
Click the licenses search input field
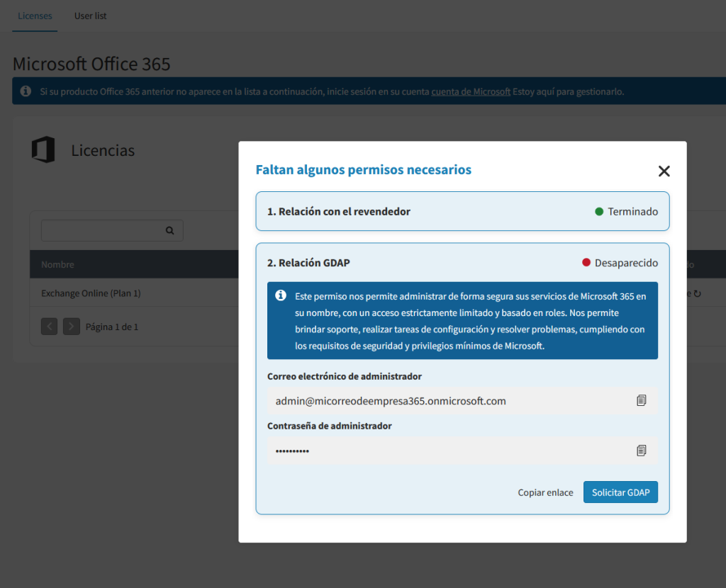tap(101, 230)
